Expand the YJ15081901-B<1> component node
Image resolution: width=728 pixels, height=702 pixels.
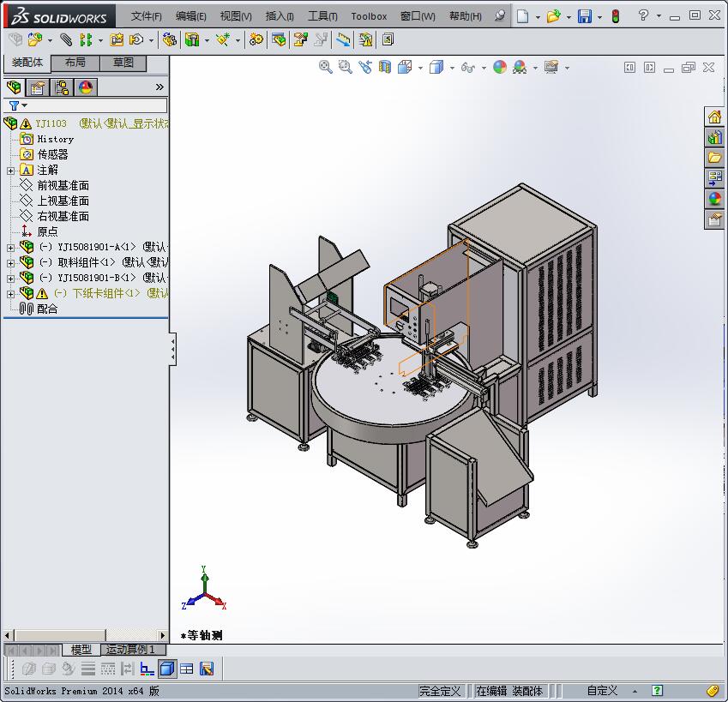10,279
